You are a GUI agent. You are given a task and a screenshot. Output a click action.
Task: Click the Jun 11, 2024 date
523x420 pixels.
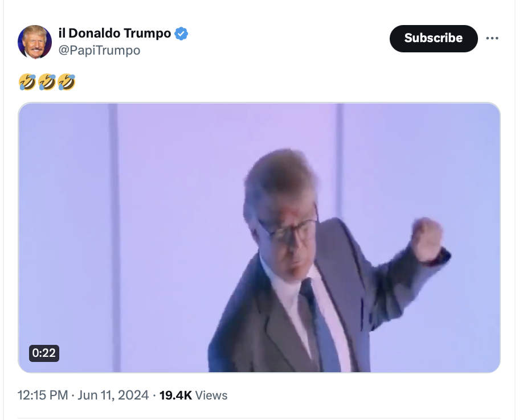pyautogui.click(x=113, y=395)
